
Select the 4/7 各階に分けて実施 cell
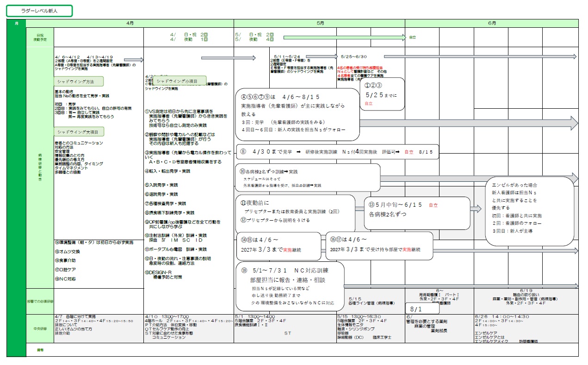point(99,328)
